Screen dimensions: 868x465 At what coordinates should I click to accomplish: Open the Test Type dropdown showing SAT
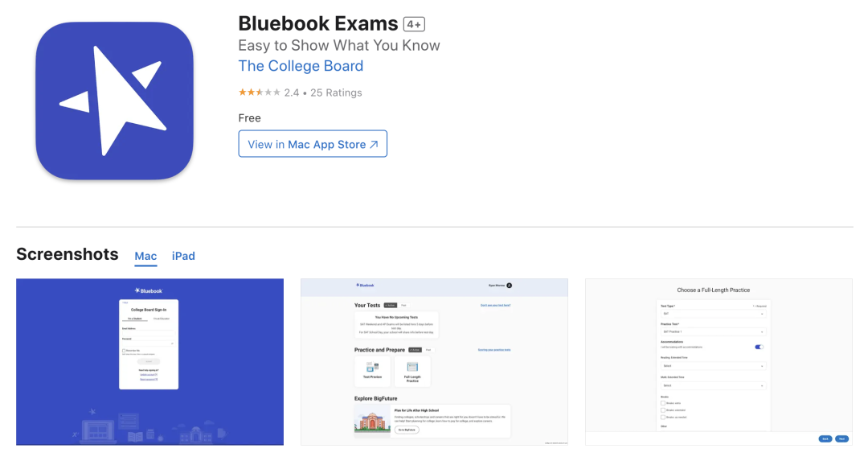(x=713, y=314)
